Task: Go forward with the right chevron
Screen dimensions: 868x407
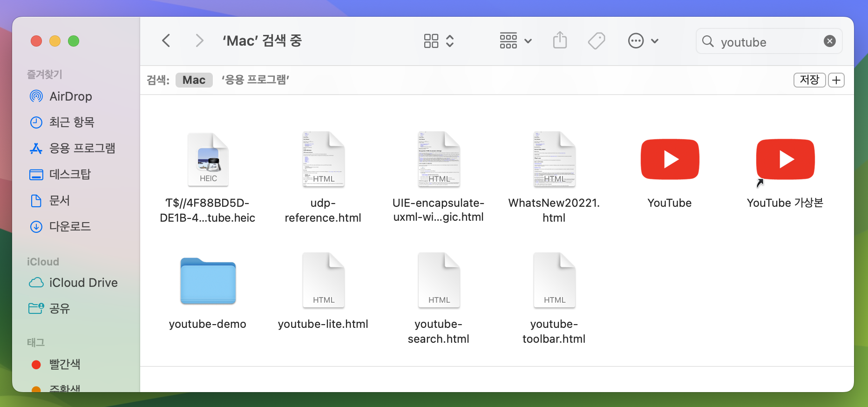Action: point(199,41)
